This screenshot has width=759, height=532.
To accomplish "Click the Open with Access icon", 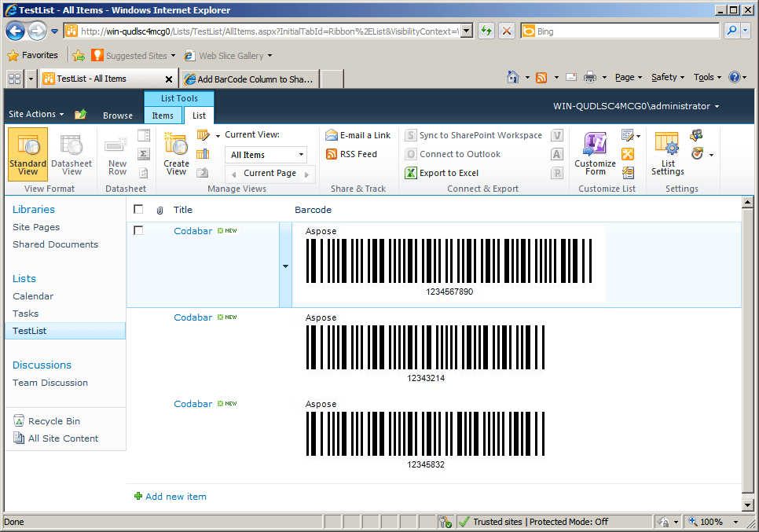I will (556, 154).
